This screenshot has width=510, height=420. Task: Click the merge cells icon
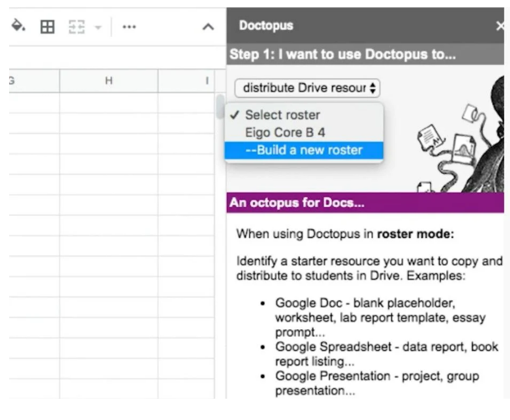point(77,27)
